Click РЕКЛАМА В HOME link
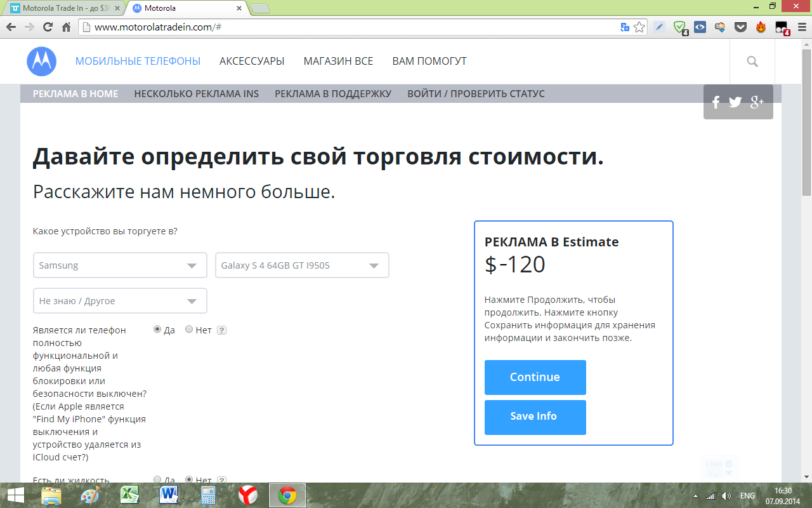812x508 pixels. coord(75,94)
